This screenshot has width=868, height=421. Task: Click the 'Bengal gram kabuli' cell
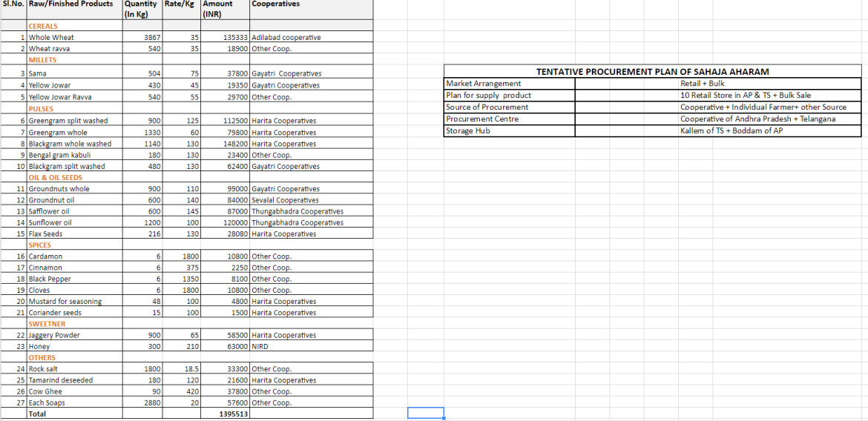click(74, 155)
